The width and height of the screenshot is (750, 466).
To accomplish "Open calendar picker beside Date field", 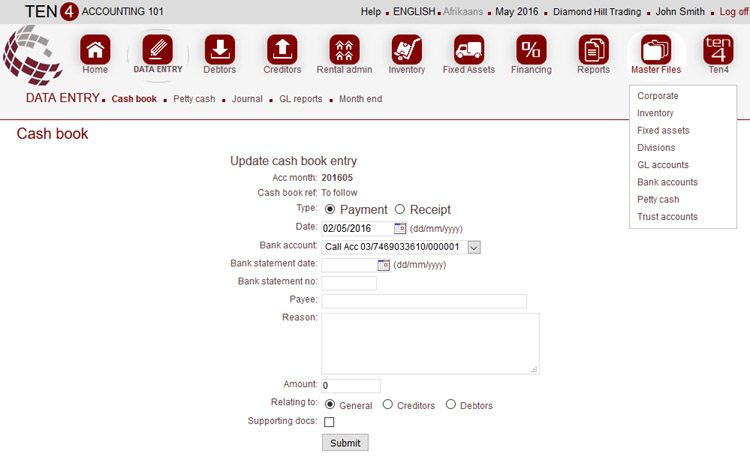I will click(400, 229).
